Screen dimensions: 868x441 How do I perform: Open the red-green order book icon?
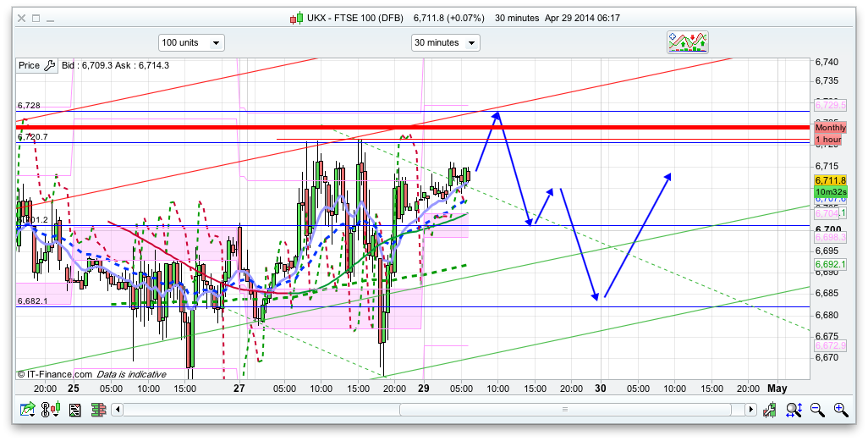click(99, 411)
